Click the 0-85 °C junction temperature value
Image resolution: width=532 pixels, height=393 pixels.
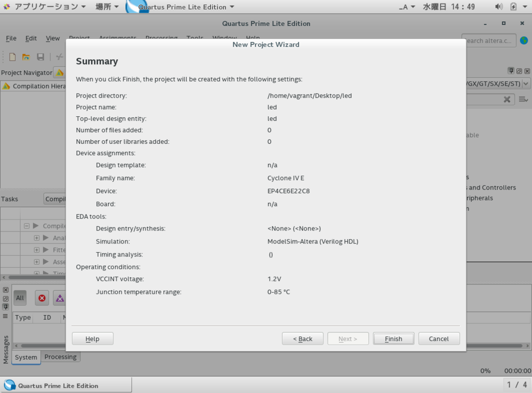click(x=278, y=292)
